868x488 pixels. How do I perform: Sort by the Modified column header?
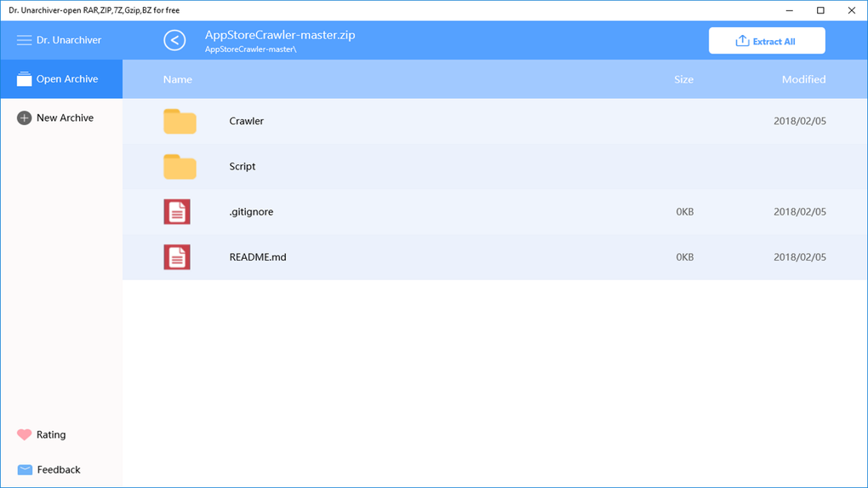click(x=804, y=79)
